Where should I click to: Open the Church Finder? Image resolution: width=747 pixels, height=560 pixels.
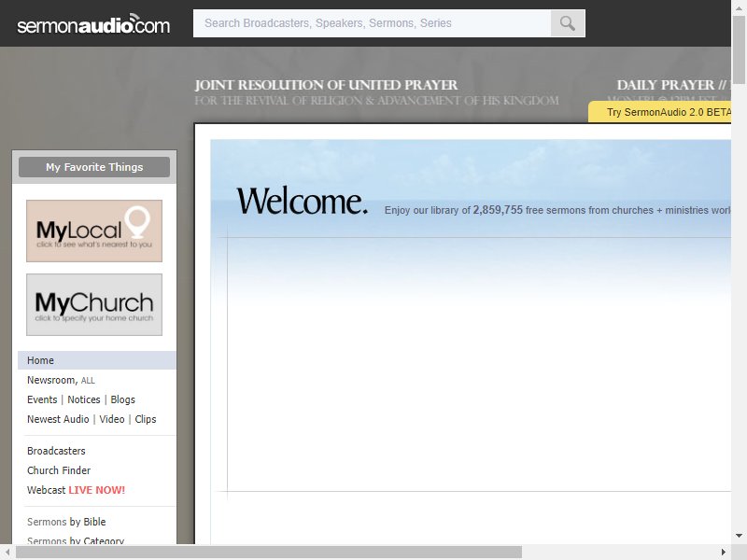click(59, 470)
